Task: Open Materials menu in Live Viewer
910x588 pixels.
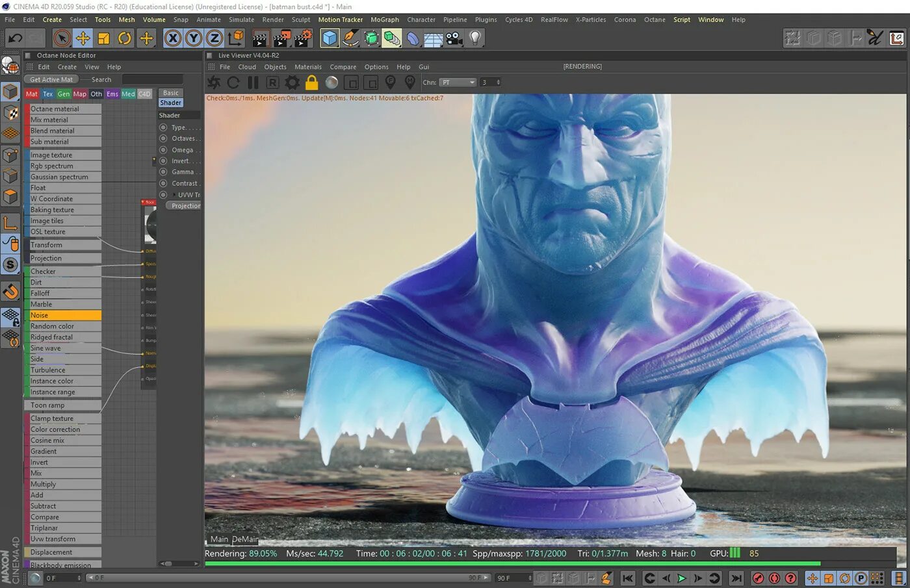Action: click(x=308, y=67)
